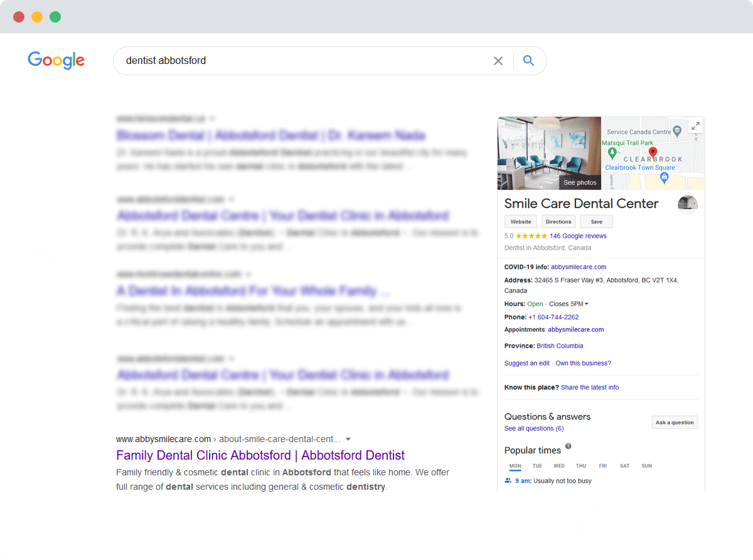Click the people icon beside 9 am
This screenshot has height=560, width=753.
(508, 481)
